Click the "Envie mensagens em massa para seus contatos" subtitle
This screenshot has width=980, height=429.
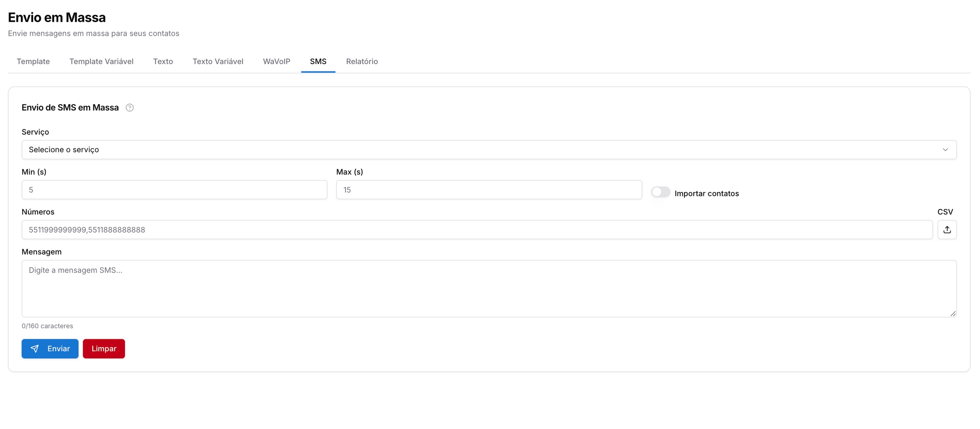(94, 34)
